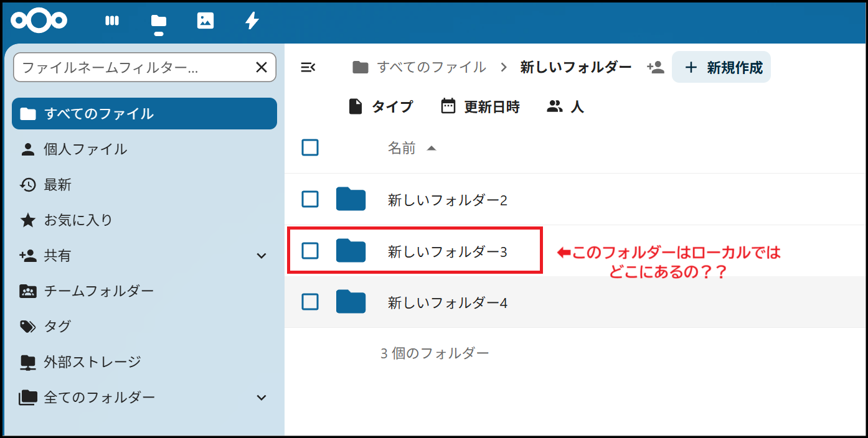Open the Activity lightning icon
Viewport: 868px width, 438px height.
(252, 21)
